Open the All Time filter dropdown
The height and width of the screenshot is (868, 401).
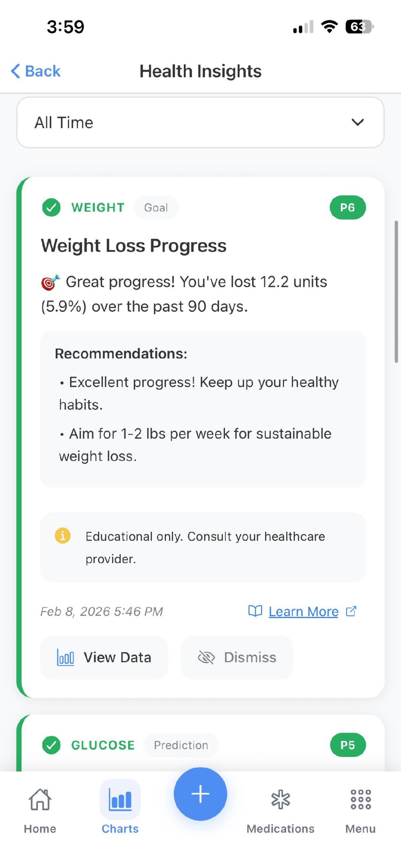click(200, 122)
